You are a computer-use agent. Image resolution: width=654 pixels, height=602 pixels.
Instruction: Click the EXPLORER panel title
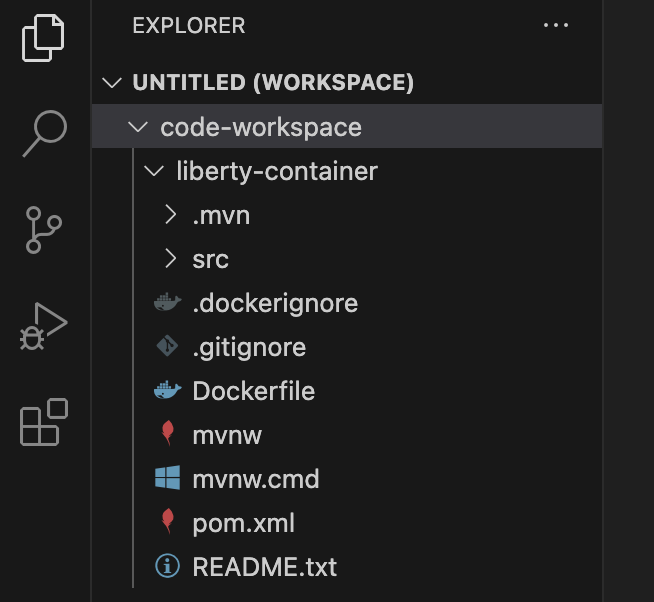point(189,26)
